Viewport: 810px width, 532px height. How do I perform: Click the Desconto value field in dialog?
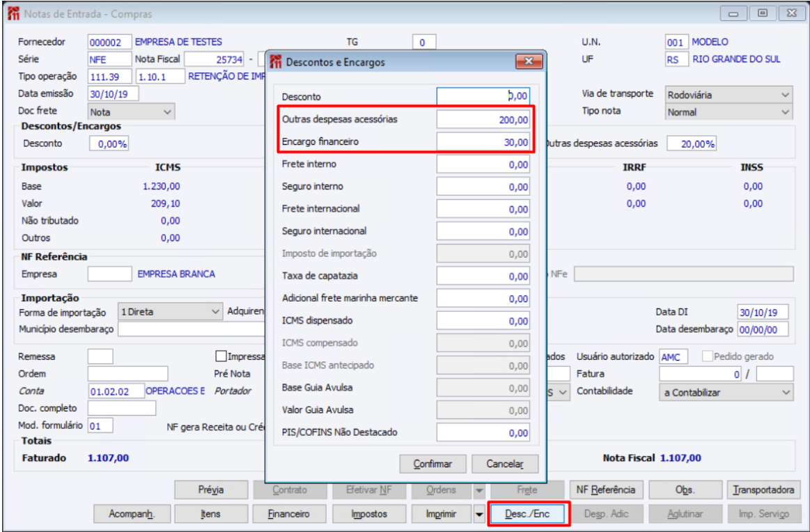[483, 96]
